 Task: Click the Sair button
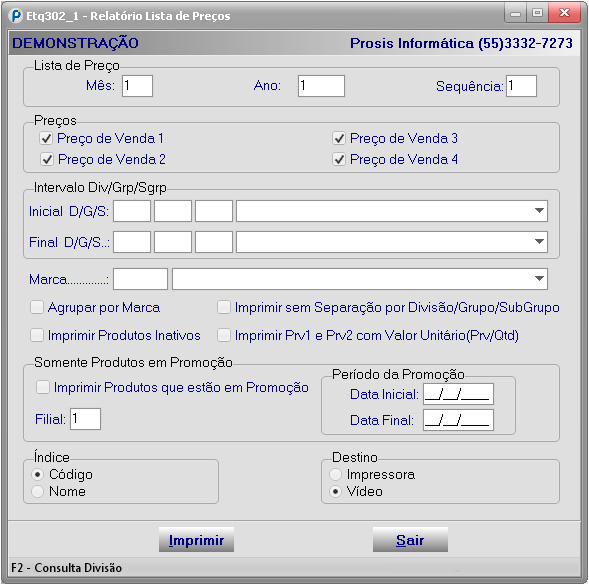410,540
